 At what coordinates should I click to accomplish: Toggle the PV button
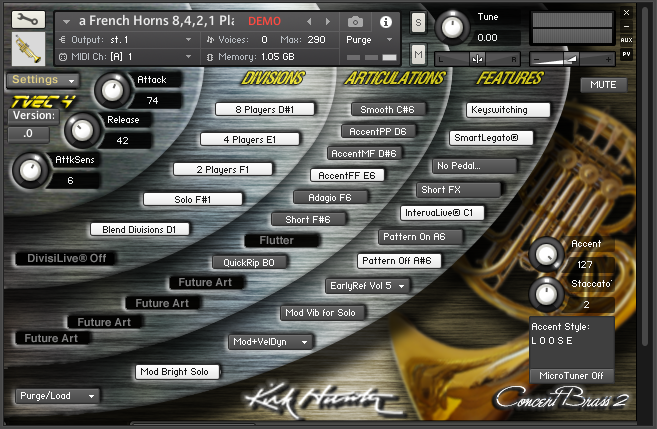click(x=626, y=54)
